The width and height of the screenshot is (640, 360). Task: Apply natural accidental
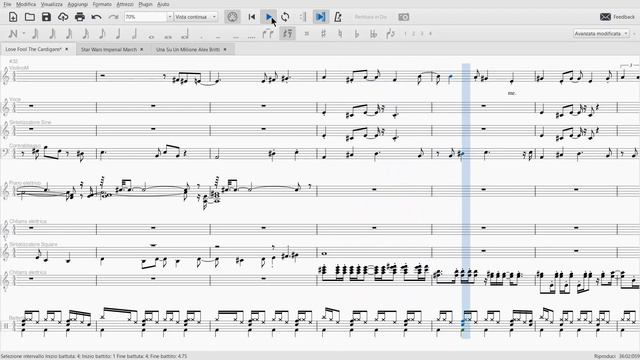(x=340, y=34)
